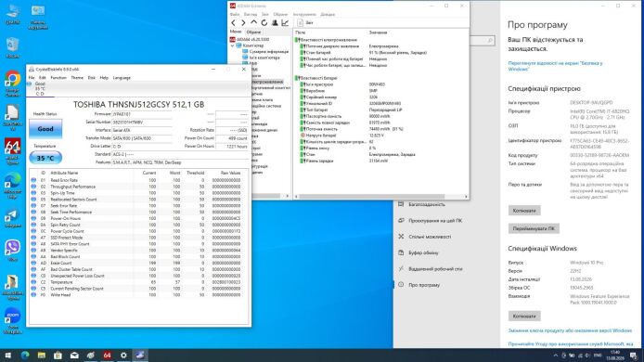Open Спільні можливості in the Settings sidebar

[430, 237]
